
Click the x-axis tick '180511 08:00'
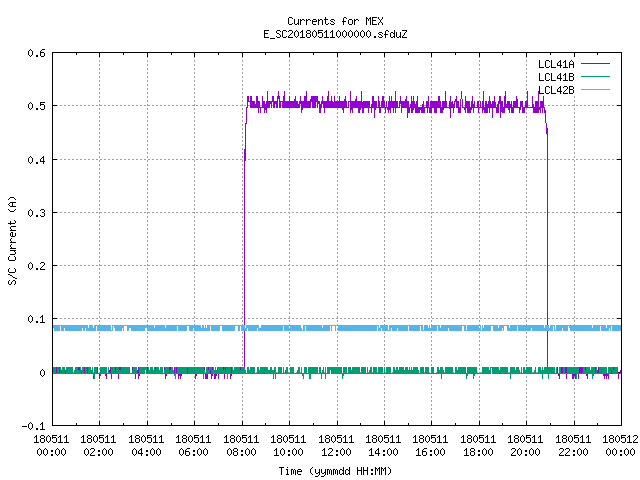pyautogui.click(x=241, y=446)
